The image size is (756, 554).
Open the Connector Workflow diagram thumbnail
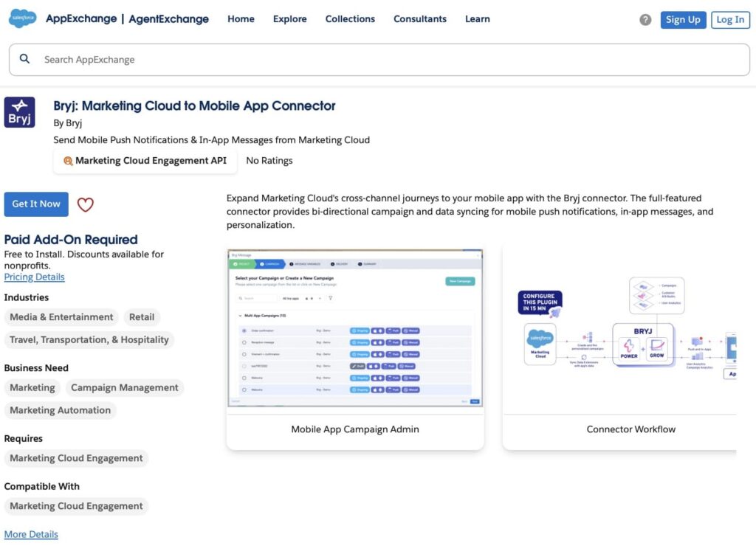pyautogui.click(x=619, y=328)
